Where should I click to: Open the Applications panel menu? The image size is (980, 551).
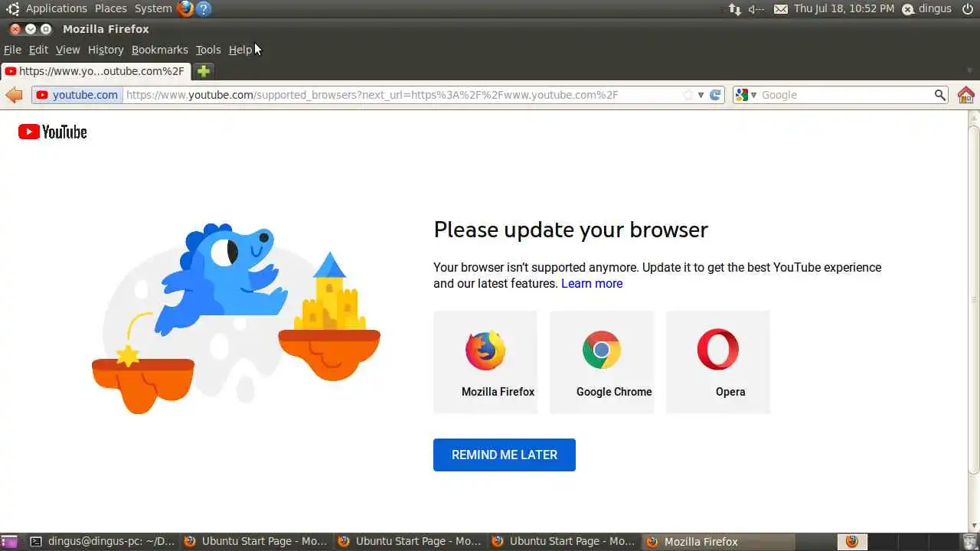(x=56, y=8)
